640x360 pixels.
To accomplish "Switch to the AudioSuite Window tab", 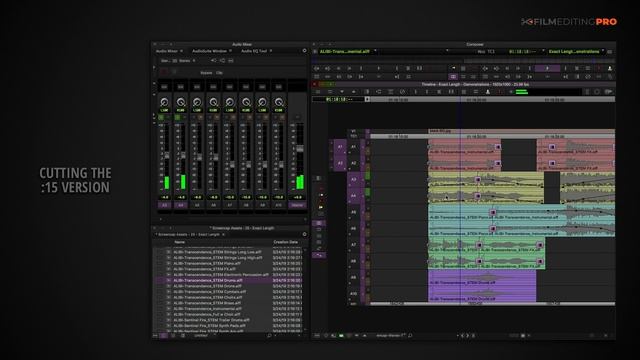I will coord(209,51).
